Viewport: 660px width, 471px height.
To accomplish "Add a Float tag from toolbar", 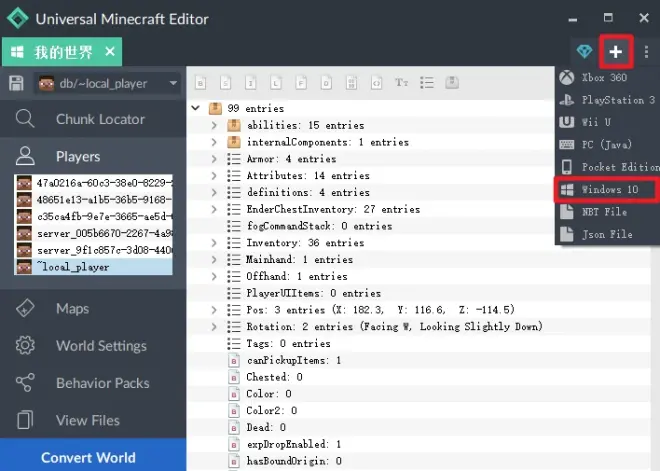I will coord(301,82).
